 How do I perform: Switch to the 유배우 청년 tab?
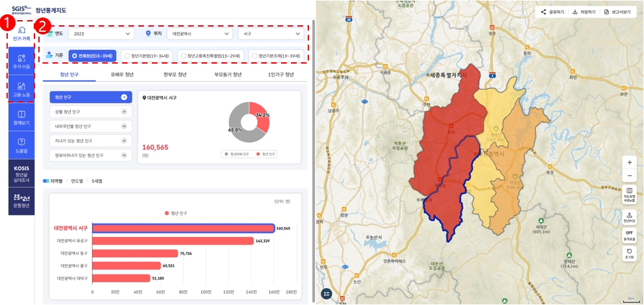click(122, 75)
